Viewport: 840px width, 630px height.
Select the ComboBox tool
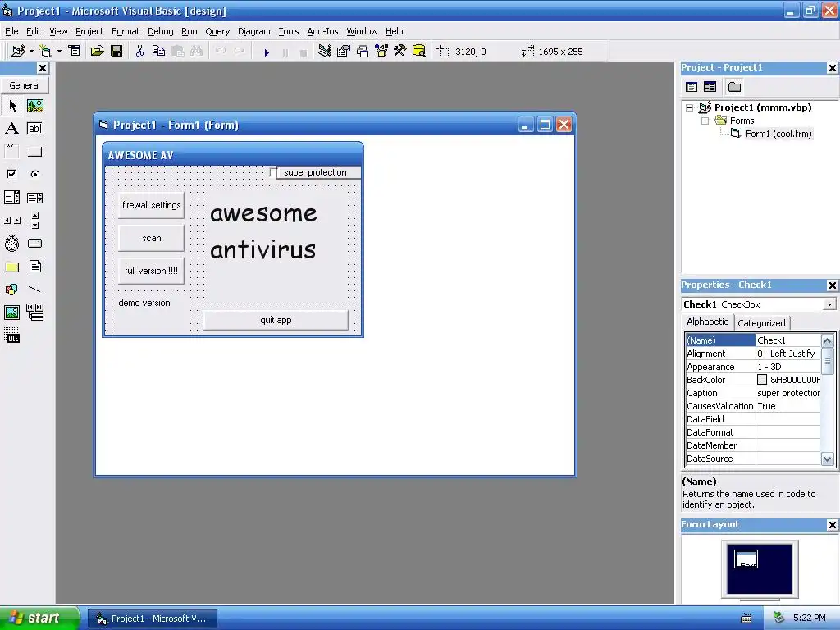tap(11, 198)
